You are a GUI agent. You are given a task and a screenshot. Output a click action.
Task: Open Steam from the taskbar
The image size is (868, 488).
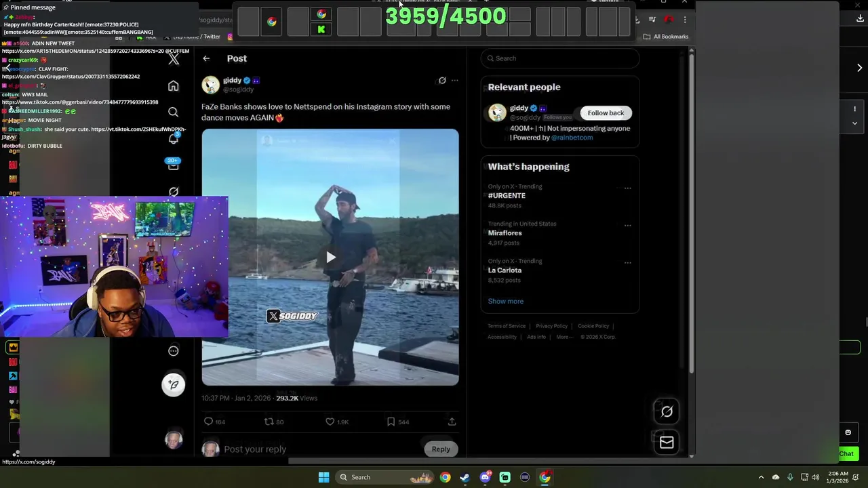(465, 477)
